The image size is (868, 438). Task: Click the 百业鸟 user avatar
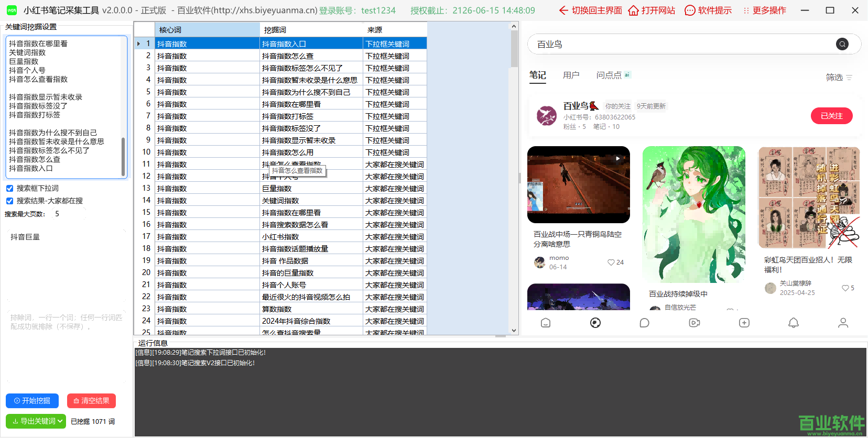coord(547,116)
